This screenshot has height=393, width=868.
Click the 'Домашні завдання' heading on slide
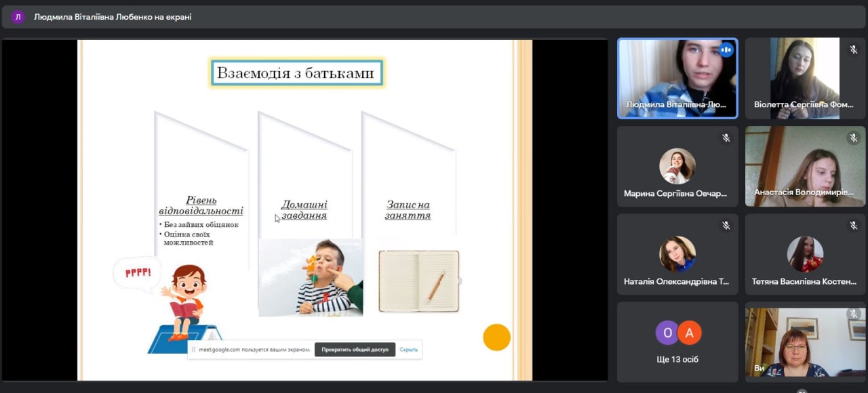point(304,210)
